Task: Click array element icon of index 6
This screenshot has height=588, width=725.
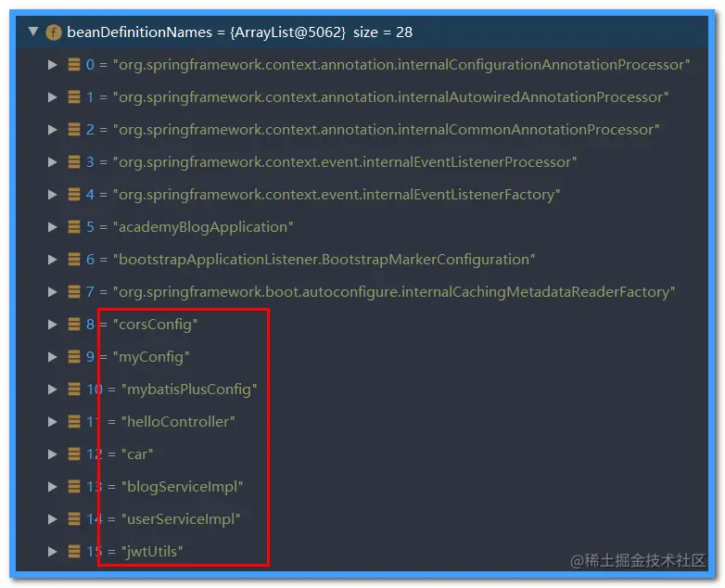Action: pyautogui.click(x=74, y=259)
